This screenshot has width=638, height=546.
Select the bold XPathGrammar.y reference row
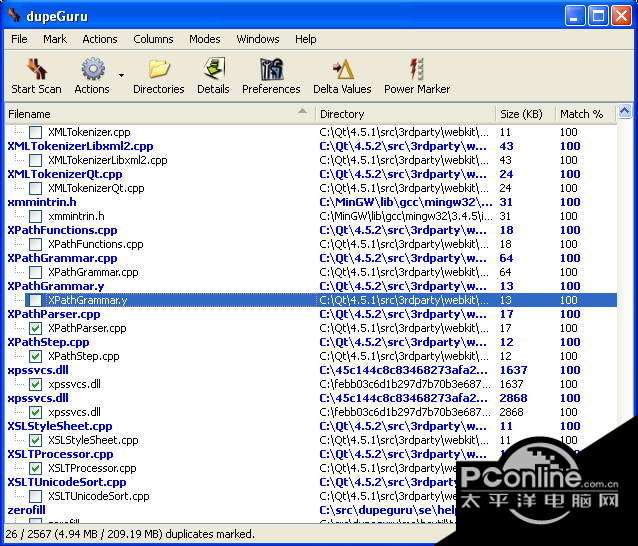click(x=311, y=286)
